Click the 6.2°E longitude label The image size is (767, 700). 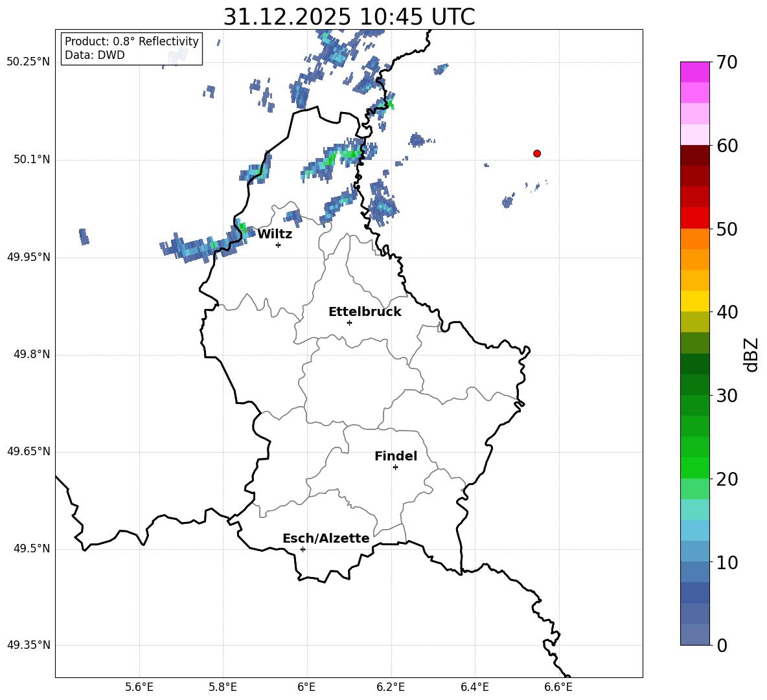tap(391, 687)
